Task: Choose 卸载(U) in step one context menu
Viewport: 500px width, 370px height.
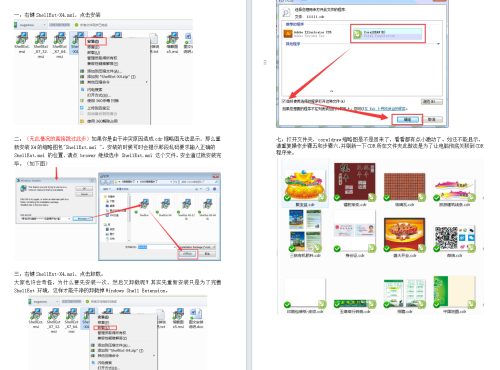Action: coord(93,53)
